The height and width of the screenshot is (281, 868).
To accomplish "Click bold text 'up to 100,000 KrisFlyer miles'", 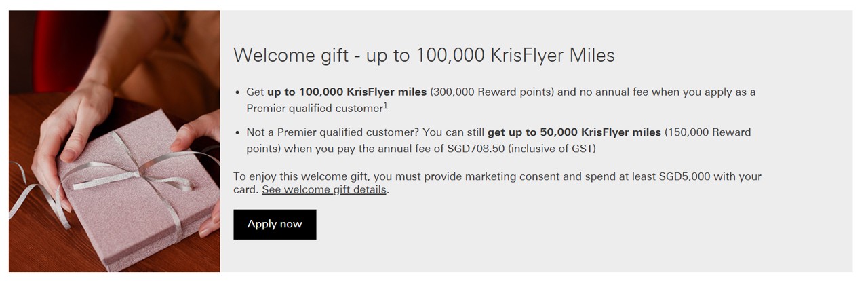I will point(347,92).
